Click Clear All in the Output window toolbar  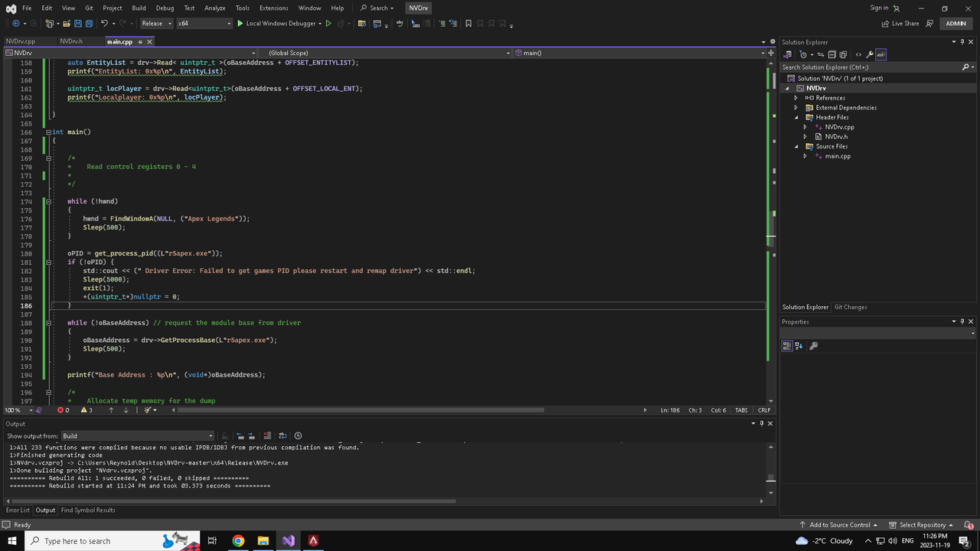[x=267, y=435]
